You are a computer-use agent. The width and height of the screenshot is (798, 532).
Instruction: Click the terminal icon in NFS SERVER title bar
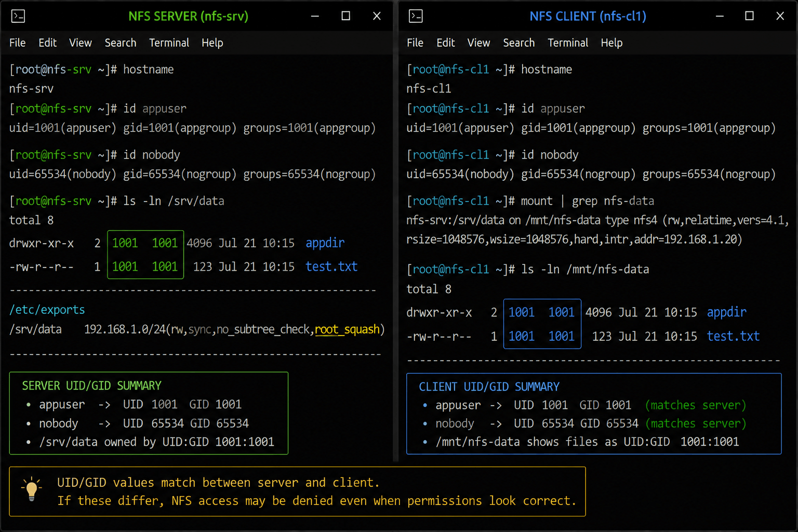click(x=18, y=16)
